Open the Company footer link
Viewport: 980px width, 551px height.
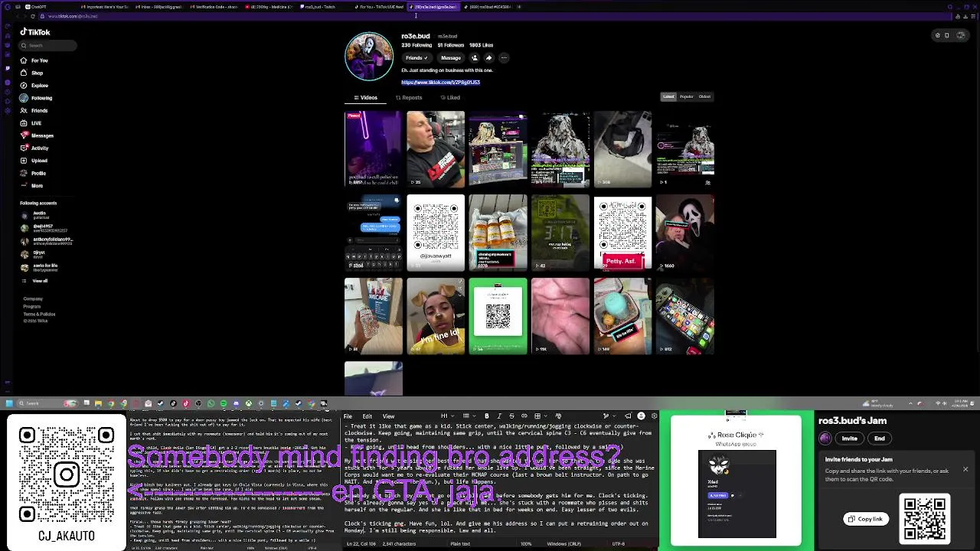[33, 298]
